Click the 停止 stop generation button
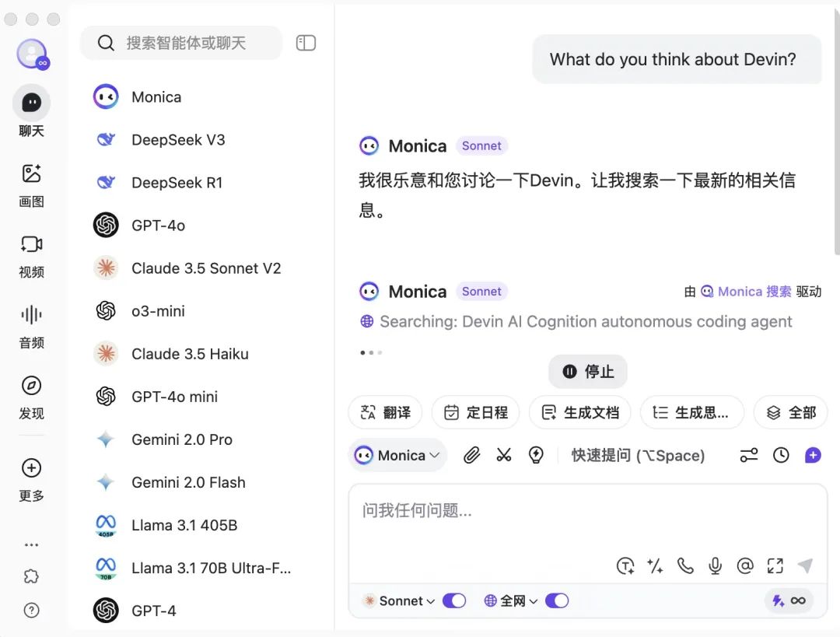This screenshot has height=637, width=840. tap(588, 371)
